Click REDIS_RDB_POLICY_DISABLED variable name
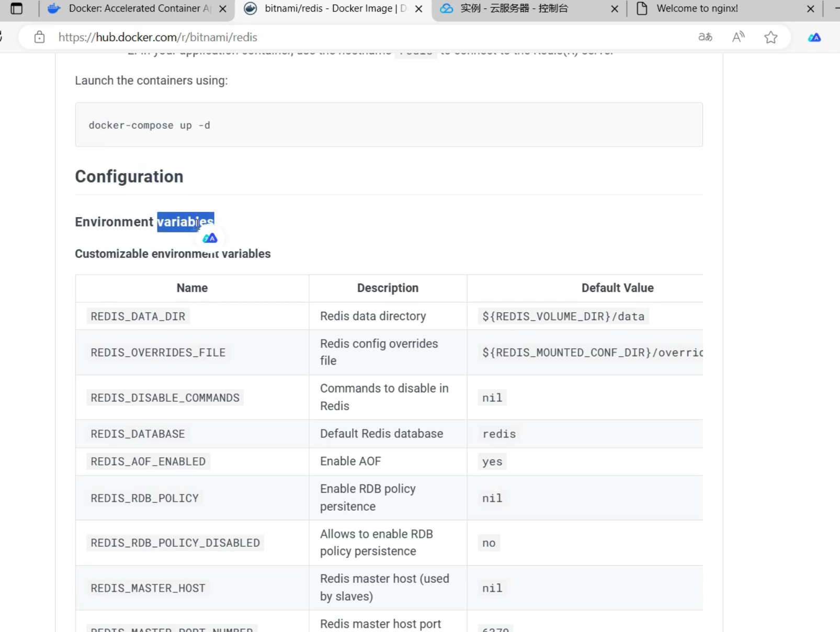This screenshot has width=840, height=632. [x=175, y=543]
